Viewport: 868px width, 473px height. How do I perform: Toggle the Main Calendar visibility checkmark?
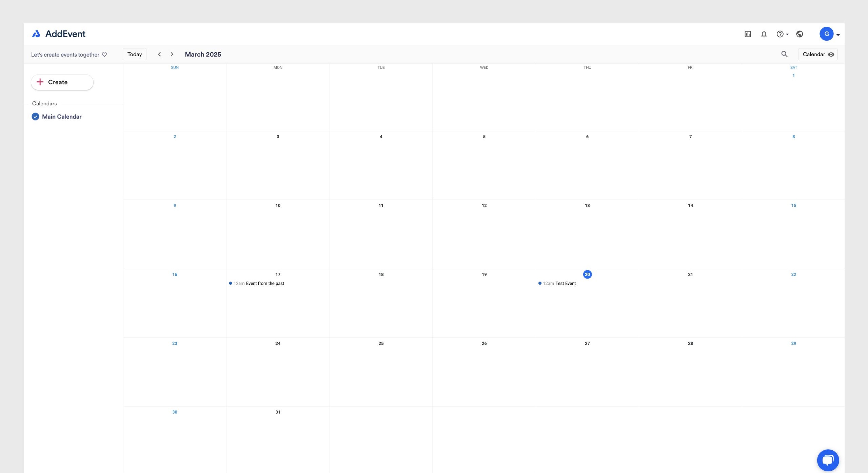(x=35, y=116)
